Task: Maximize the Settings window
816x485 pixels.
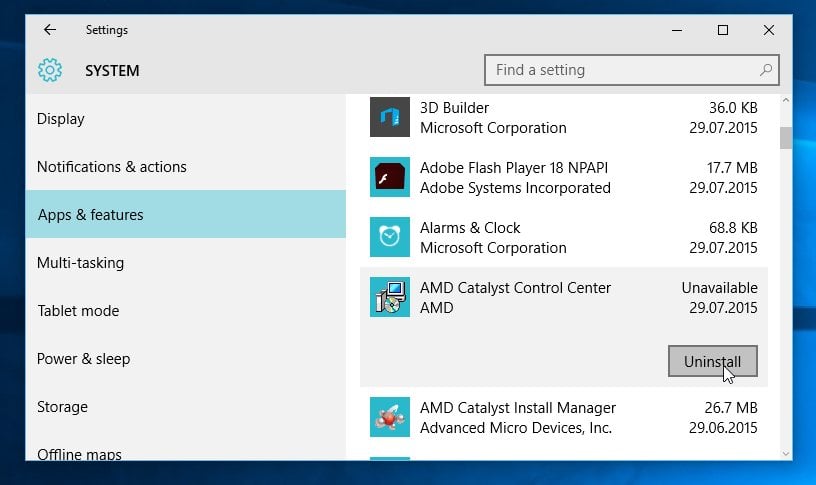Action: tap(723, 30)
